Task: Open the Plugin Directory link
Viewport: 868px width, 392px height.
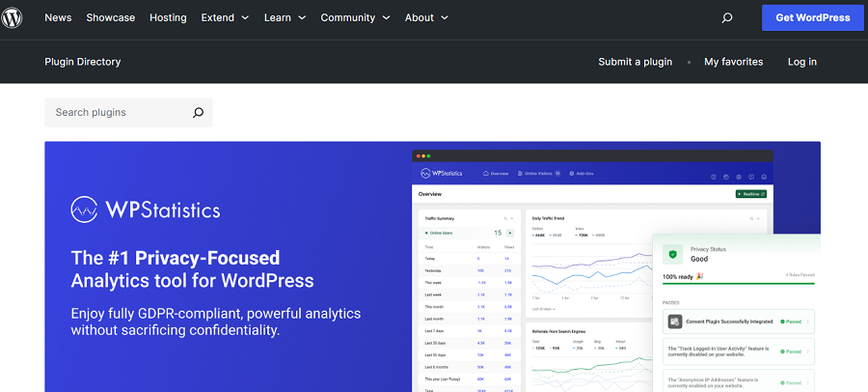Action: tap(83, 62)
